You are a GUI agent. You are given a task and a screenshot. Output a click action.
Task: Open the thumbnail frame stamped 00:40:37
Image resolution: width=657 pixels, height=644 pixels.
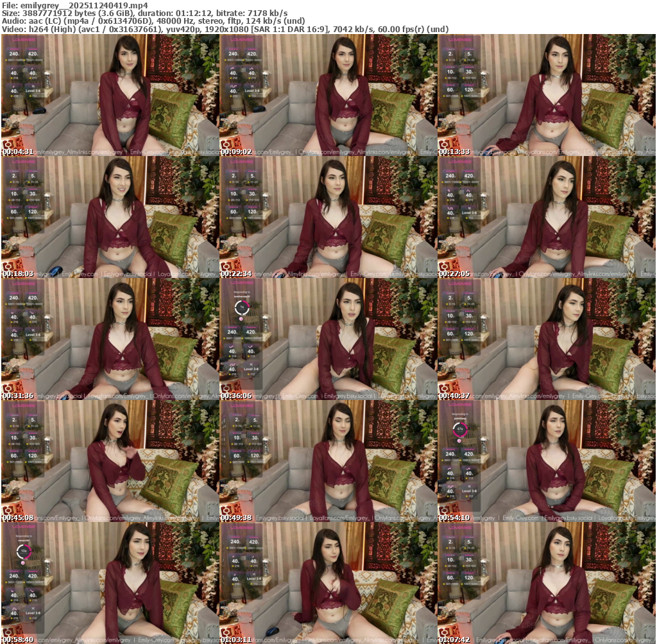point(547,339)
